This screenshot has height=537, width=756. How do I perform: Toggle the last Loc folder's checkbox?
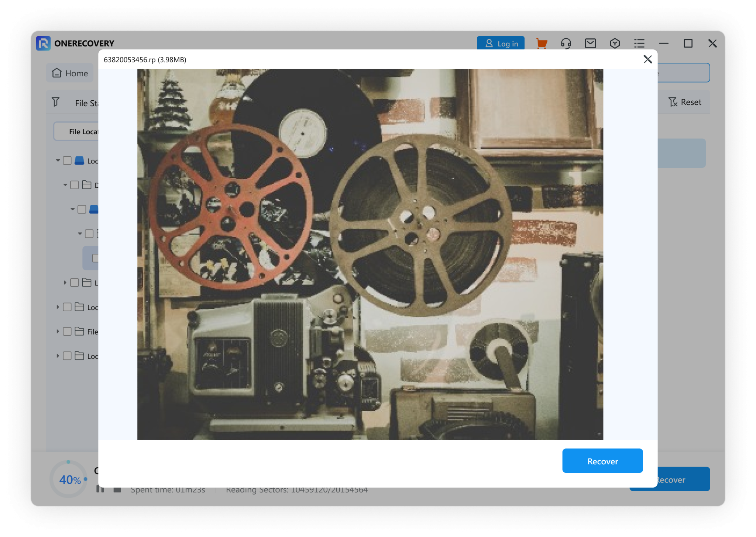pyautogui.click(x=67, y=356)
